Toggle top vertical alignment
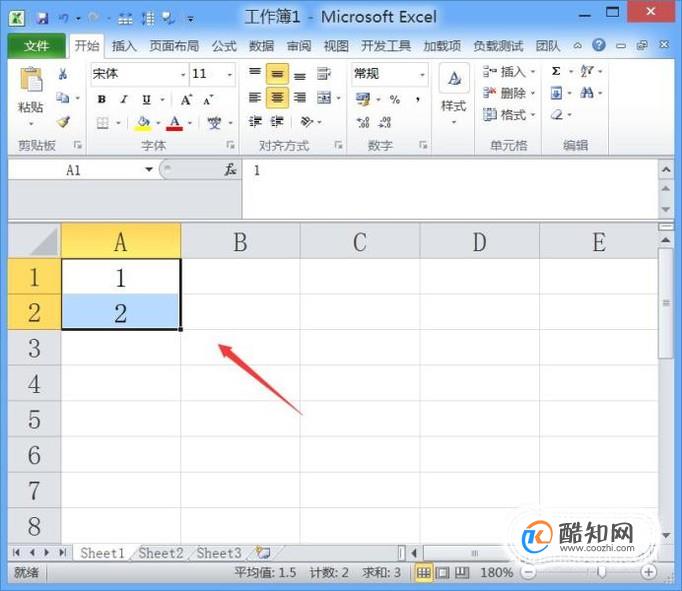This screenshot has width=682, height=591. tap(255, 72)
